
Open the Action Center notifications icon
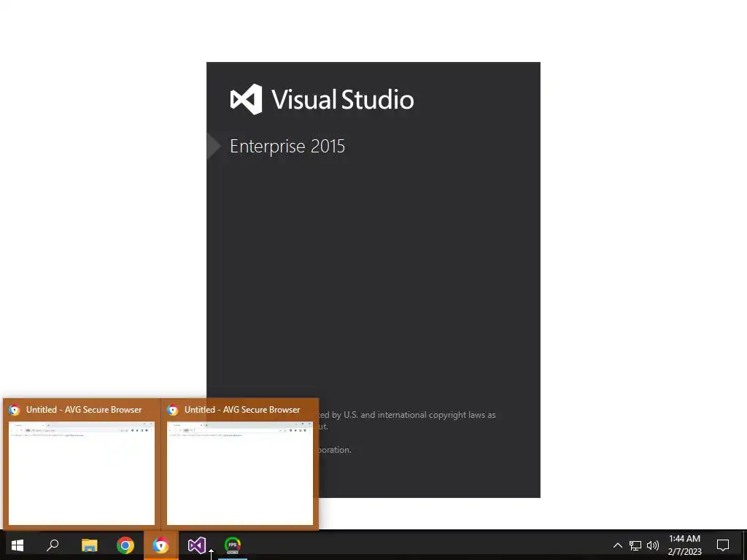723,545
